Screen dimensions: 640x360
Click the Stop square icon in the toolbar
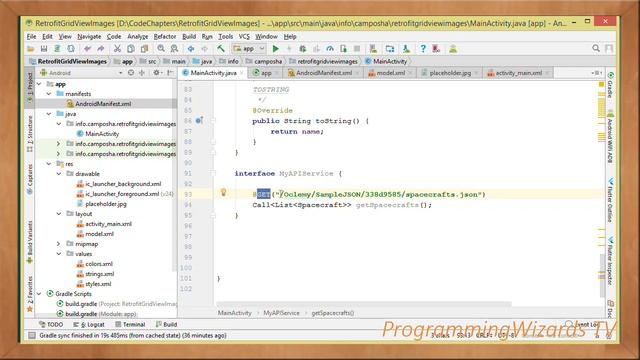[357, 49]
